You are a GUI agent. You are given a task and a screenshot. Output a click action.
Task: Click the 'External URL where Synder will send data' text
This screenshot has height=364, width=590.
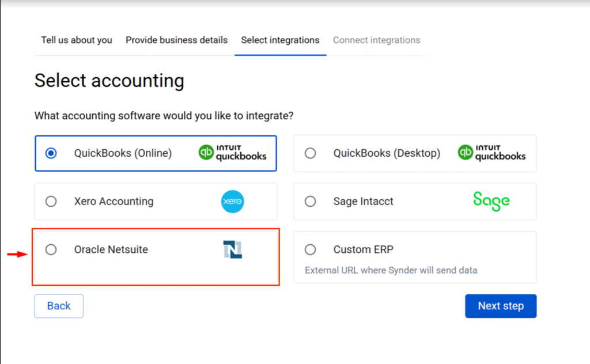click(391, 270)
